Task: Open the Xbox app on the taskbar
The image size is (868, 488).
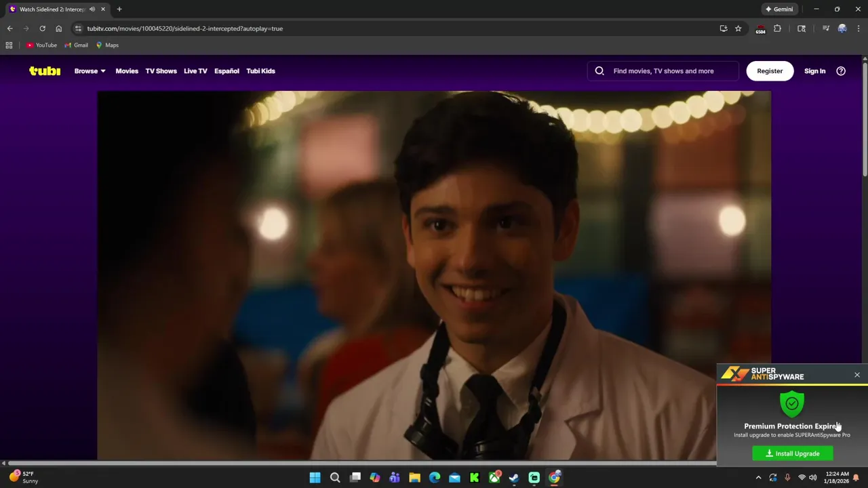Action: 494,477
